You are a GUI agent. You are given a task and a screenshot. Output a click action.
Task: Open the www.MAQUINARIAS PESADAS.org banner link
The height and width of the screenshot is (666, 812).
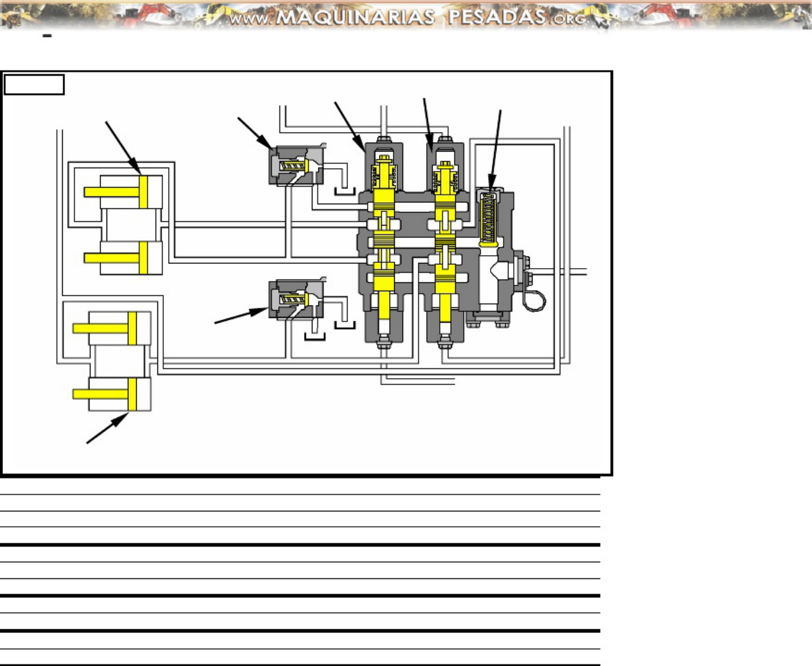406,15
